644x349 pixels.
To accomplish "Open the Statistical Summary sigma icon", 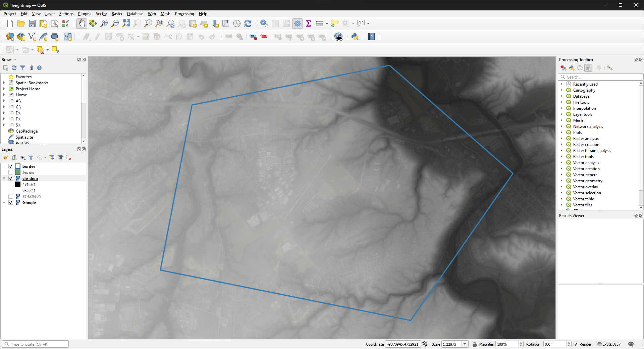I will coord(309,23).
